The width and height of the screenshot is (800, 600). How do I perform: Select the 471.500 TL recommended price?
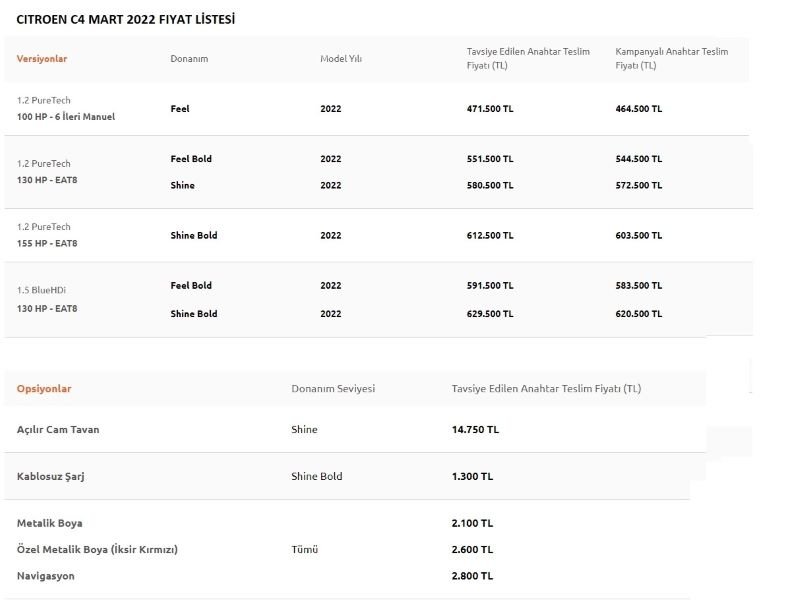click(490, 109)
